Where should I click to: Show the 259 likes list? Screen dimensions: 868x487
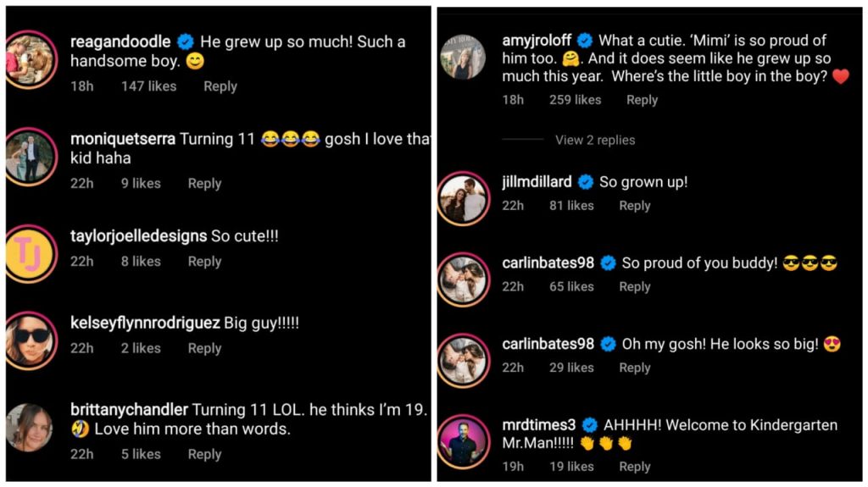click(576, 100)
